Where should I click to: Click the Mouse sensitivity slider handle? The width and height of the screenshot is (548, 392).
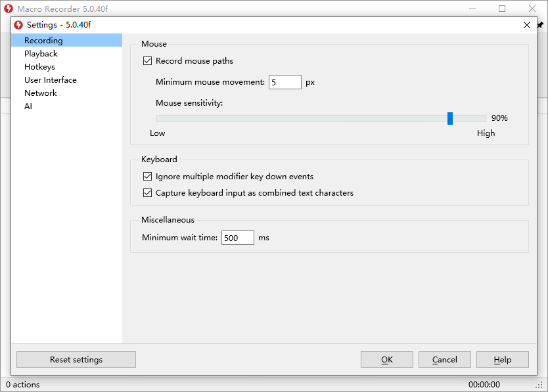[x=450, y=118]
